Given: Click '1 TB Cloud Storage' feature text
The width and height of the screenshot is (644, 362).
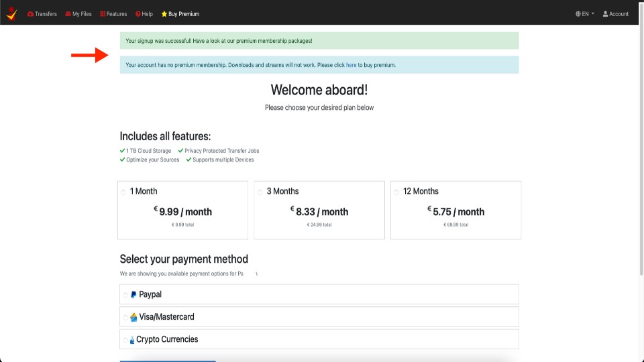Looking at the screenshot, I should tap(149, 151).
